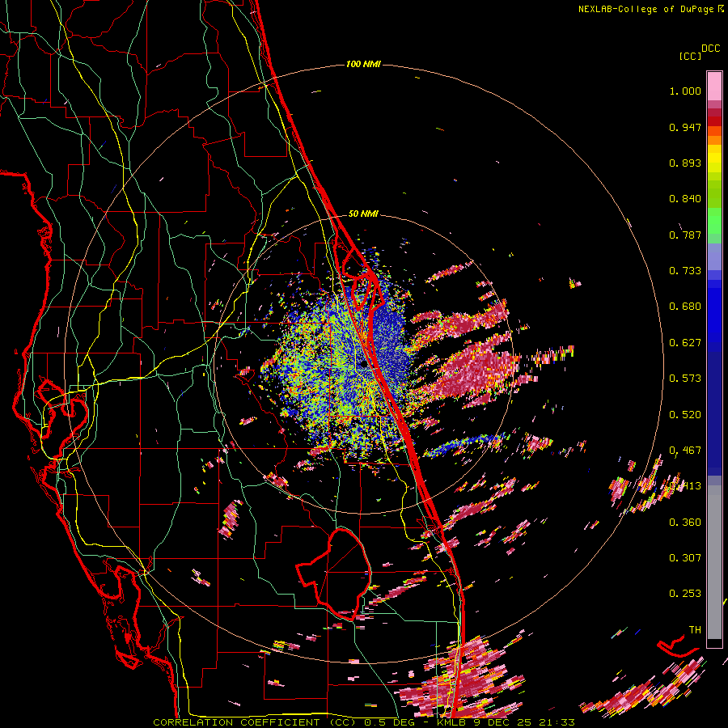Click the DCC label above the color scale

click(711, 49)
